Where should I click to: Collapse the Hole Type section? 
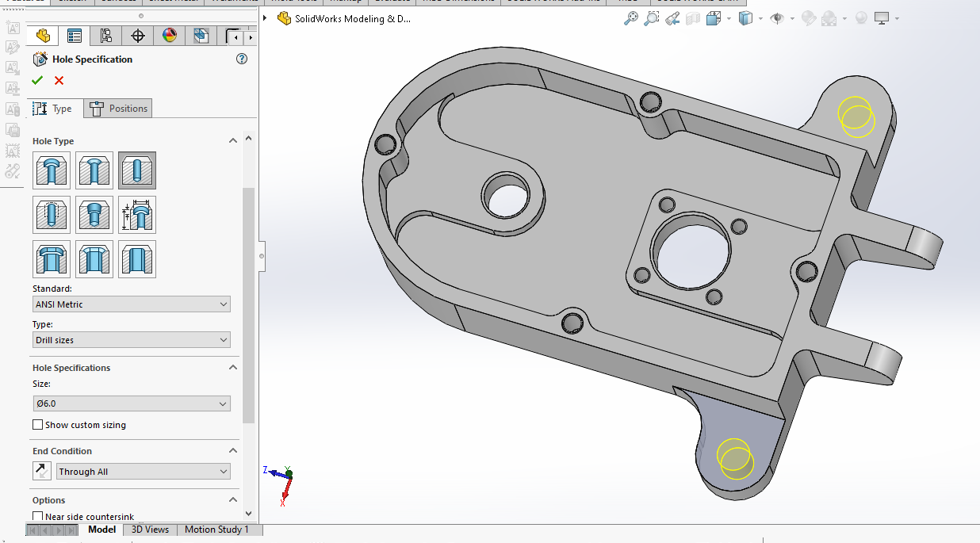(233, 141)
